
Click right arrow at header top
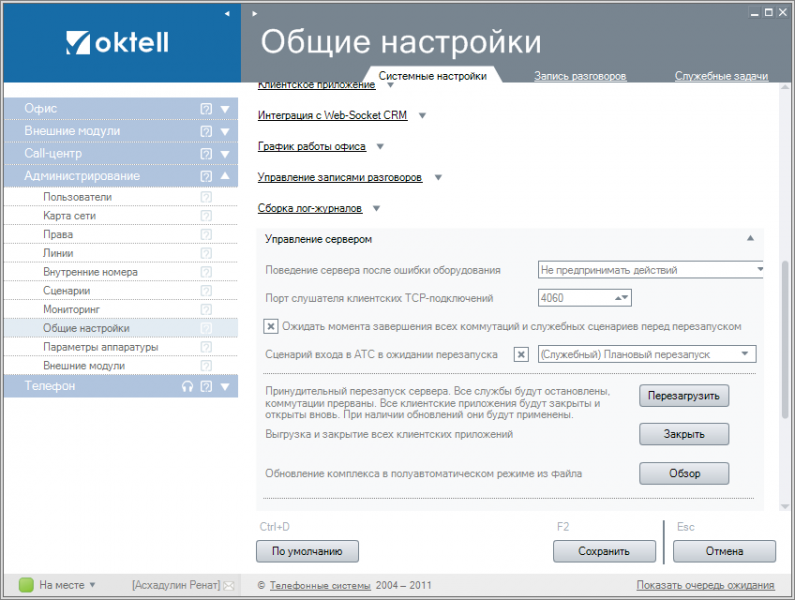[x=255, y=14]
